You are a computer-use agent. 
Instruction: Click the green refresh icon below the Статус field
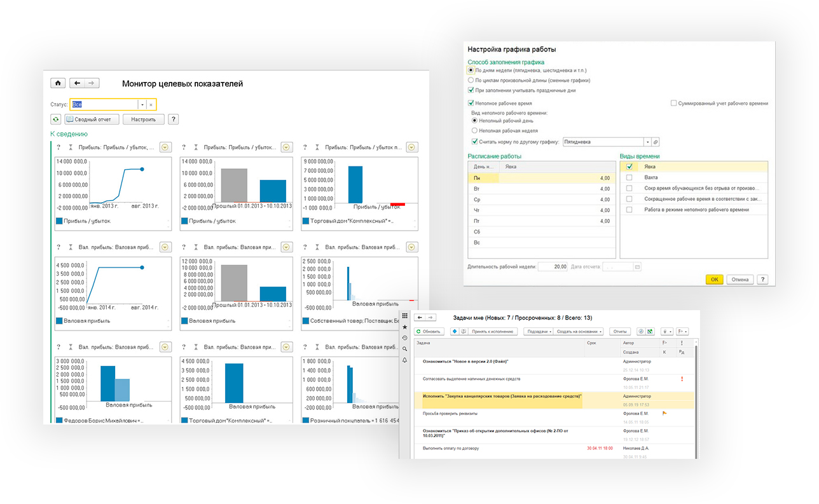point(56,119)
